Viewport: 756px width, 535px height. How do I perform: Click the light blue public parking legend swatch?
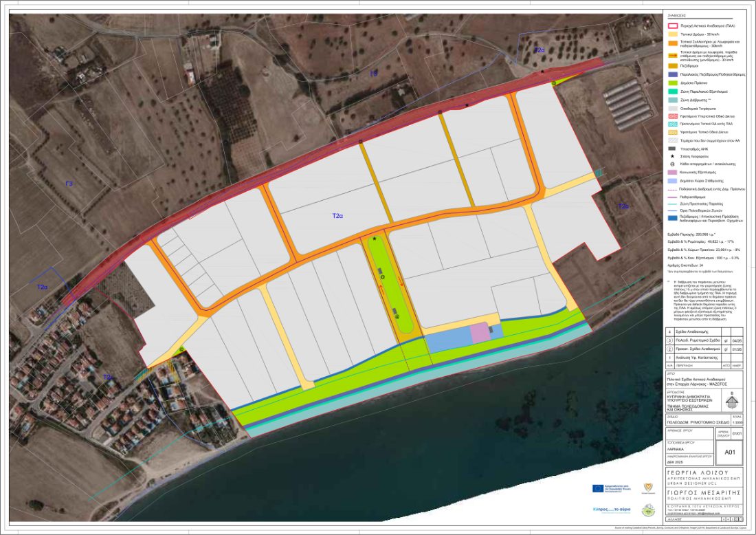(671, 180)
